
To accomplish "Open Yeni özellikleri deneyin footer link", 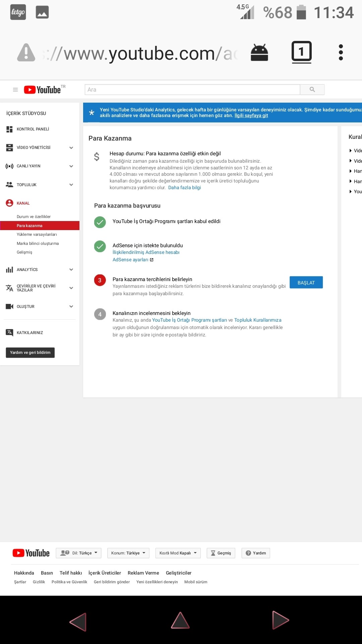I will coord(157,582).
